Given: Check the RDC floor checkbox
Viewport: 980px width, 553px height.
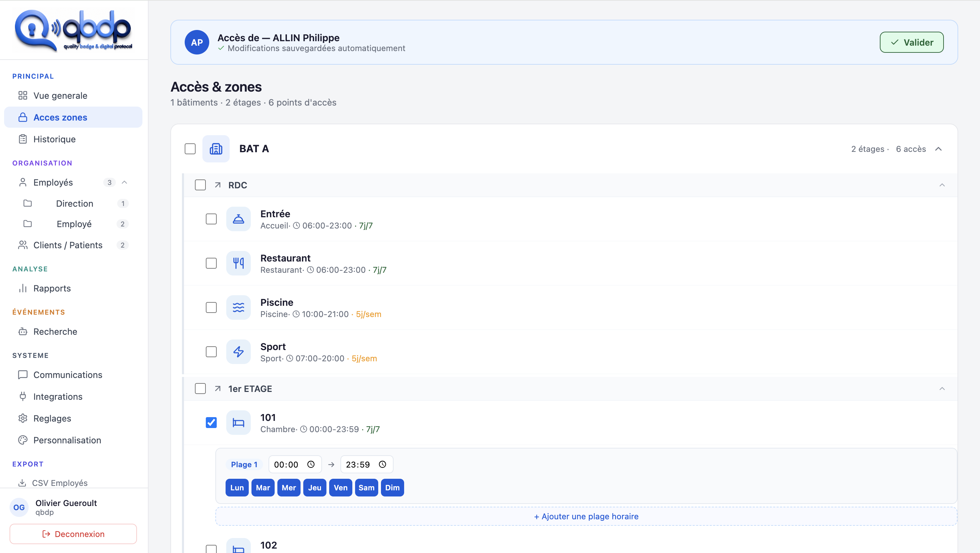Looking at the screenshot, I should pos(200,185).
